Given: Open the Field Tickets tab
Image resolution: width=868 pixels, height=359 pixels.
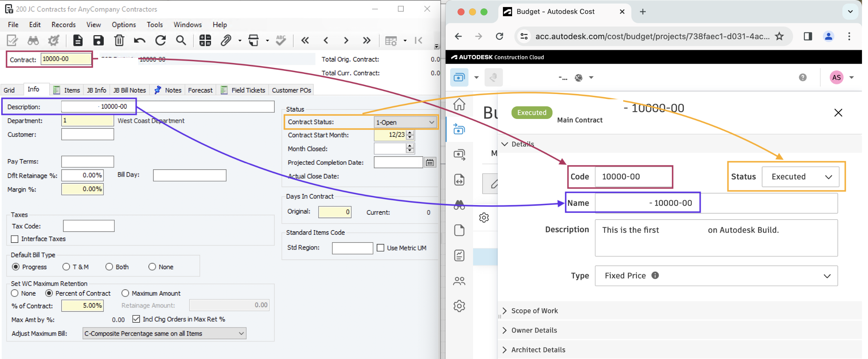Looking at the screenshot, I should (243, 90).
